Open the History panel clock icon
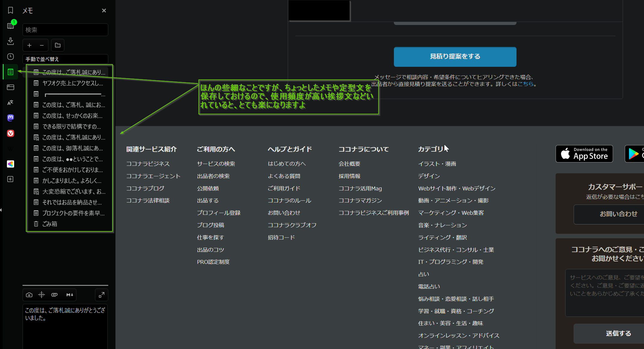This screenshot has width=644, height=349. click(11, 57)
